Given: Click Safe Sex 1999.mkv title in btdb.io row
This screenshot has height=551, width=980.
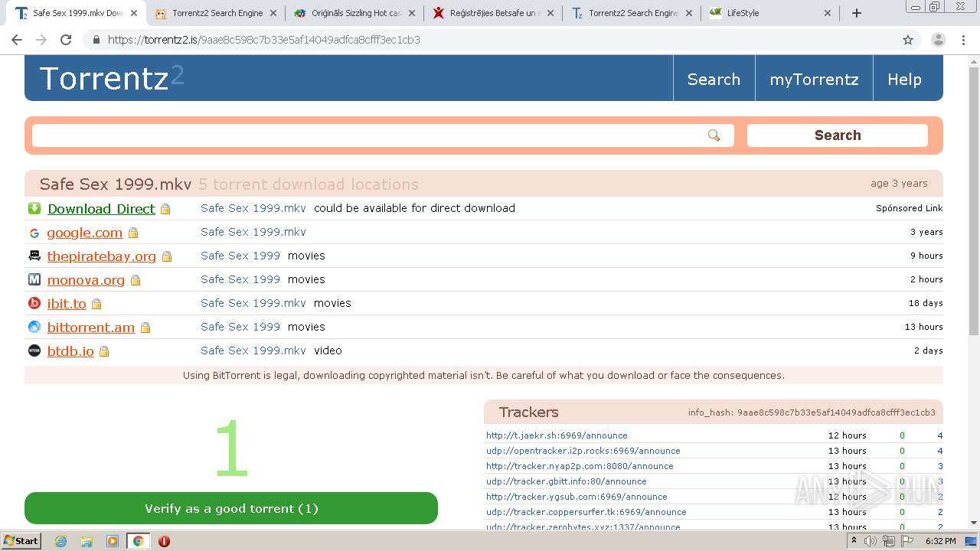Looking at the screenshot, I should click(x=253, y=350).
